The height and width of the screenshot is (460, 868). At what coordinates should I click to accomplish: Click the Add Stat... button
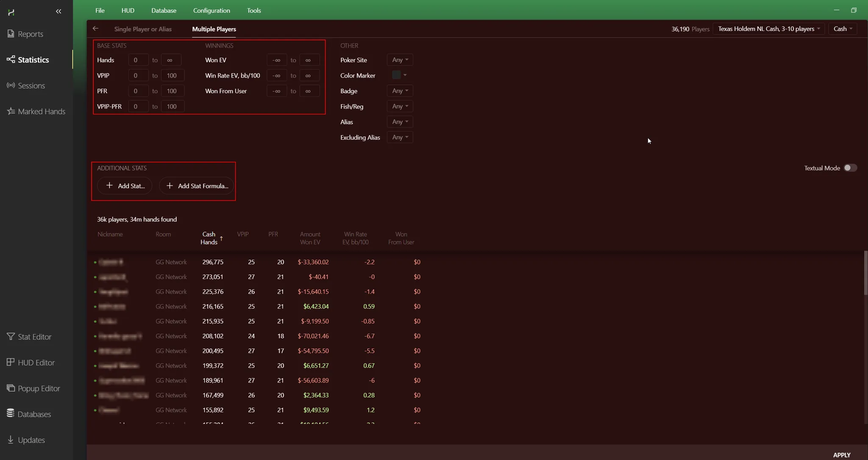tap(125, 186)
